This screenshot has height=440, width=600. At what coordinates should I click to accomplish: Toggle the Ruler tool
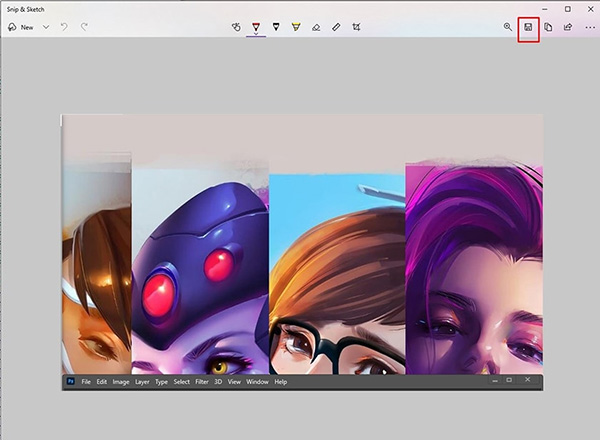coord(336,27)
